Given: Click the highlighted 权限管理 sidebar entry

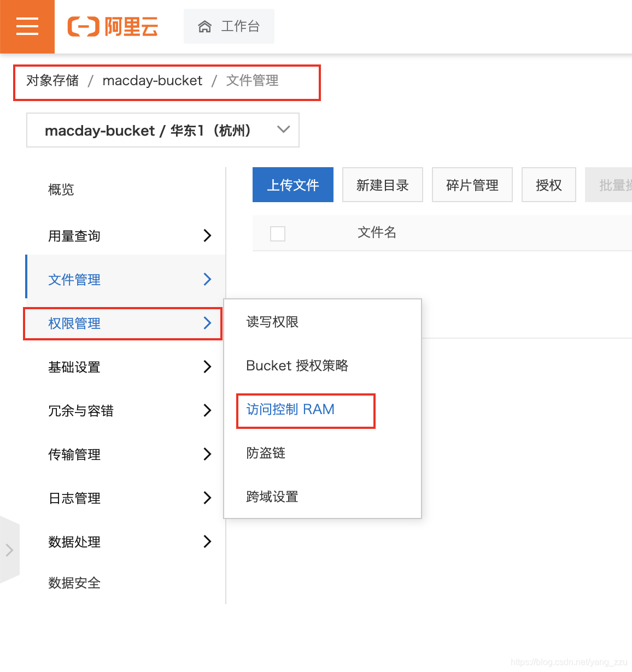Looking at the screenshot, I should [x=74, y=323].
